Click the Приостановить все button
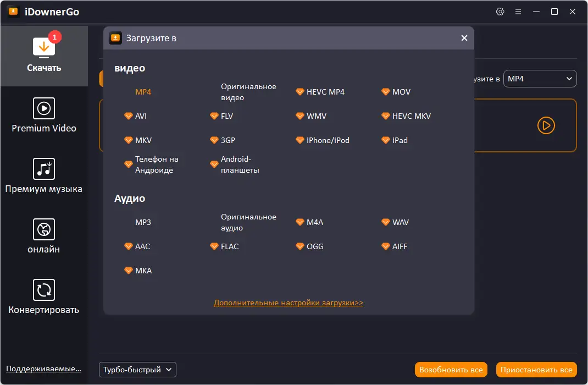 536,370
